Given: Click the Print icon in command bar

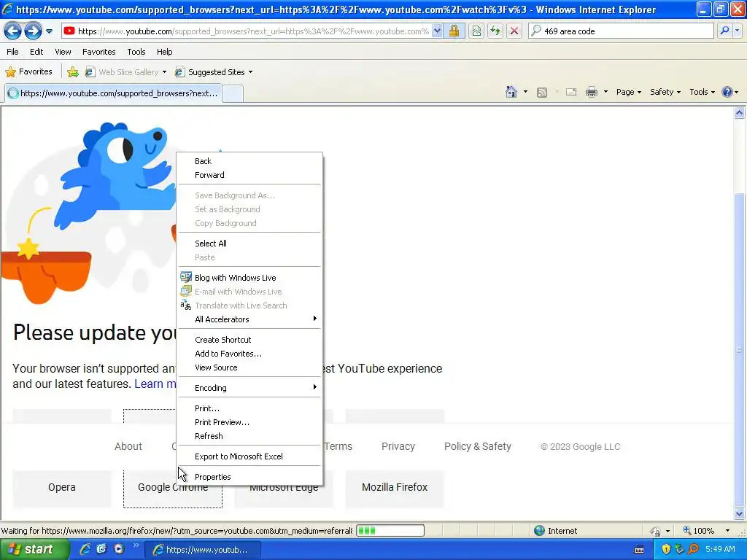Looking at the screenshot, I should pos(591,93).
